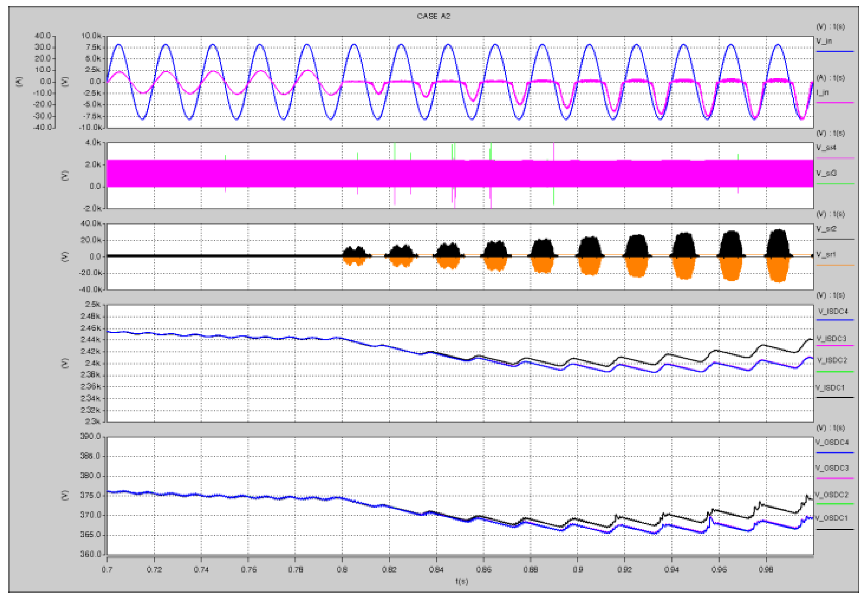Select the V_sr3 legend entry
This screenshot has height=604, width=868.
826,173
